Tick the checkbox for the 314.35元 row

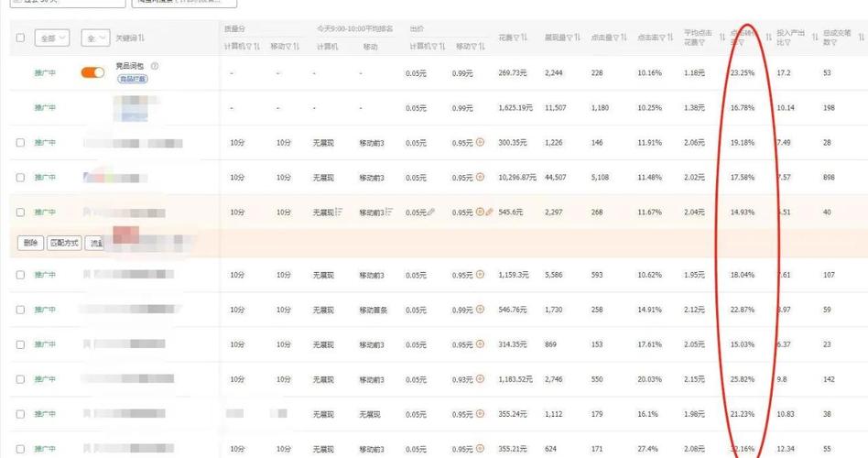pyautogui.click(x=20, y=344)
